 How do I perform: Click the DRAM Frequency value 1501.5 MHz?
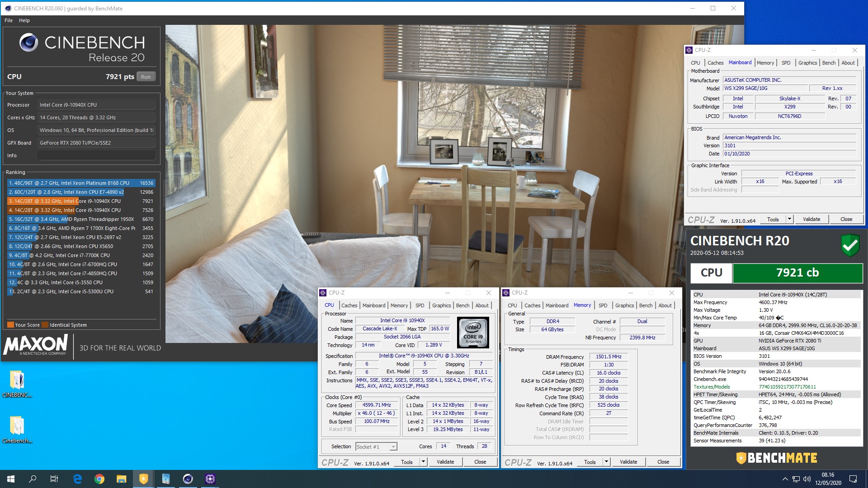point(609,357)
